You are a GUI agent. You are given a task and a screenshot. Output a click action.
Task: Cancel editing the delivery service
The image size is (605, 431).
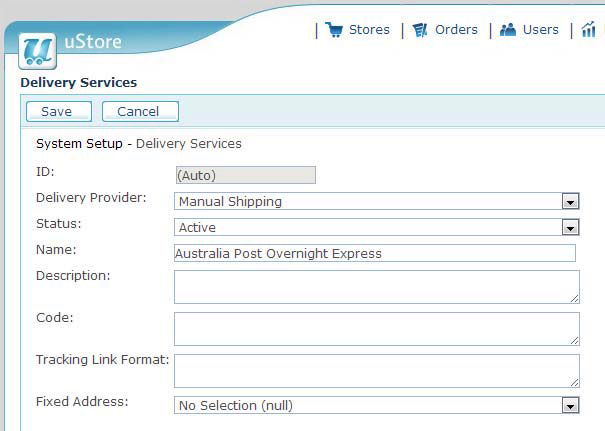[x=140, y=112]
